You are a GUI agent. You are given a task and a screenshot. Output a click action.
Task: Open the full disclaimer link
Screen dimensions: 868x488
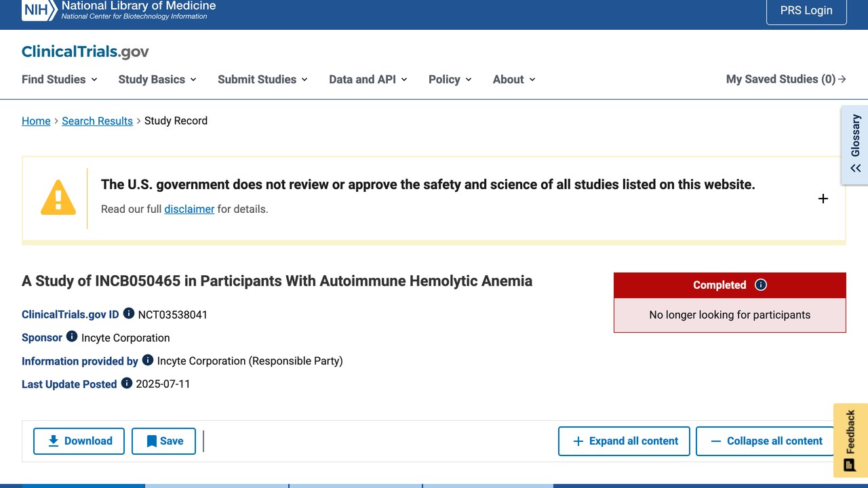(189, 209)
